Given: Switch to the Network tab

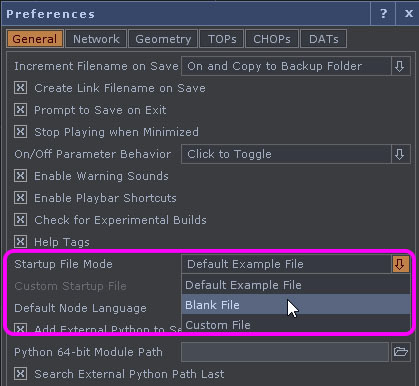Looking at the screenshot, I should pos(96,39).
